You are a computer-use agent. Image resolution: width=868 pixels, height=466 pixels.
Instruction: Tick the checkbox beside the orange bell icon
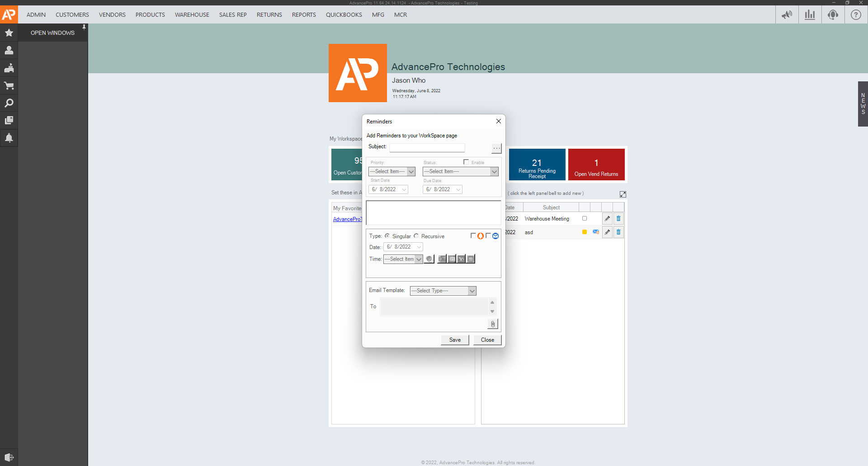tap(473, 235)
